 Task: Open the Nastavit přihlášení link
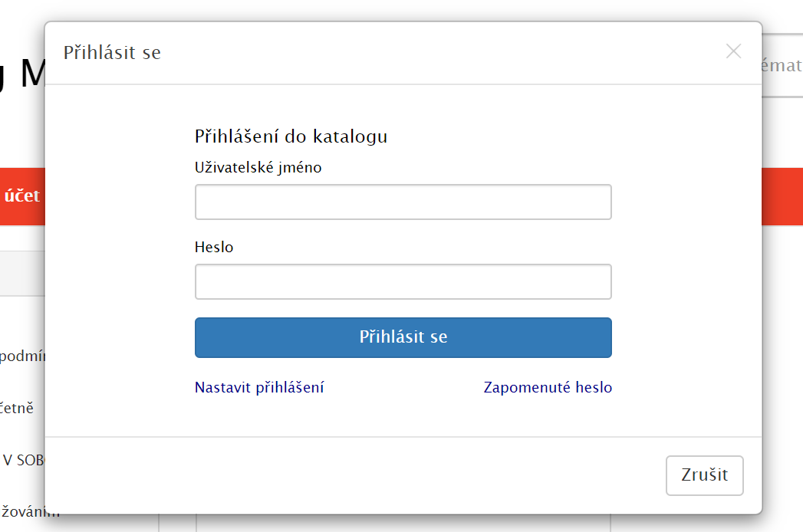click(259, 387)
